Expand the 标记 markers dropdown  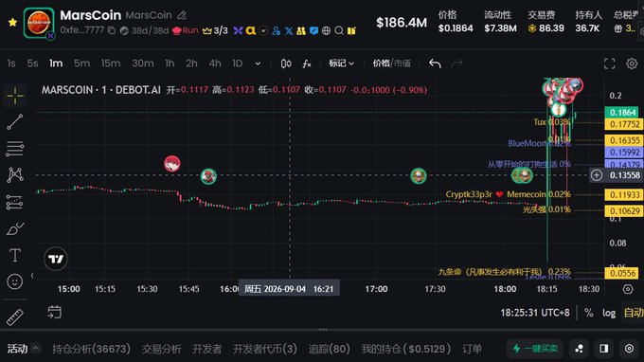pos(341,63)
